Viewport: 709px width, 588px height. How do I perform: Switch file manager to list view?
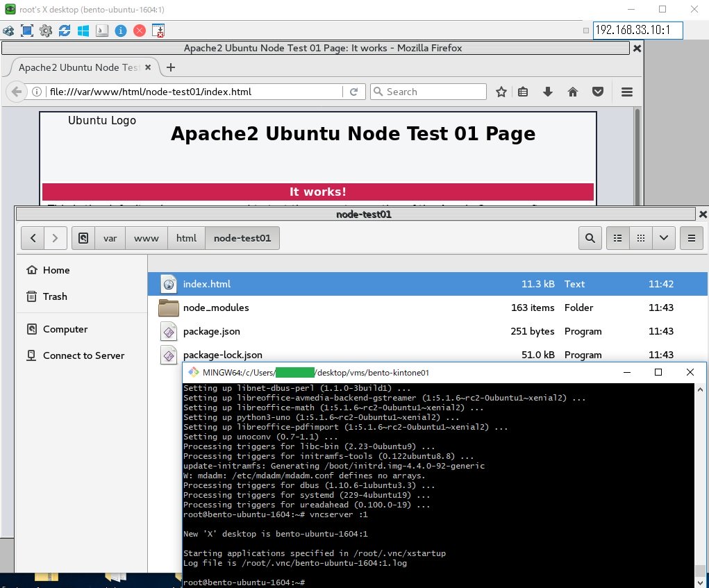coord(617,238)
